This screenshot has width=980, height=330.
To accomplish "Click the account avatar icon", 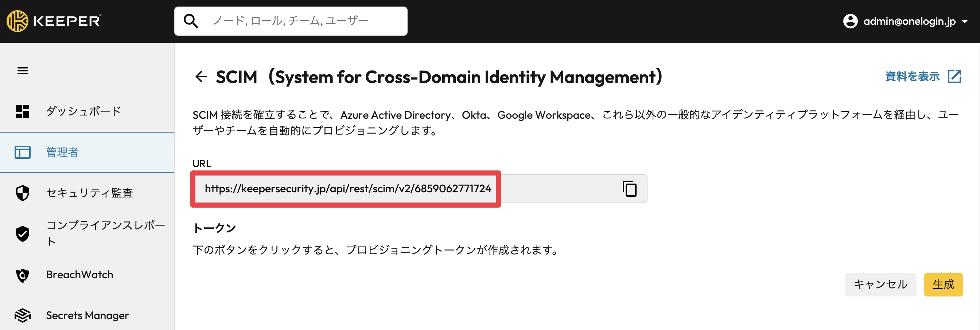I will click(850, 21).
